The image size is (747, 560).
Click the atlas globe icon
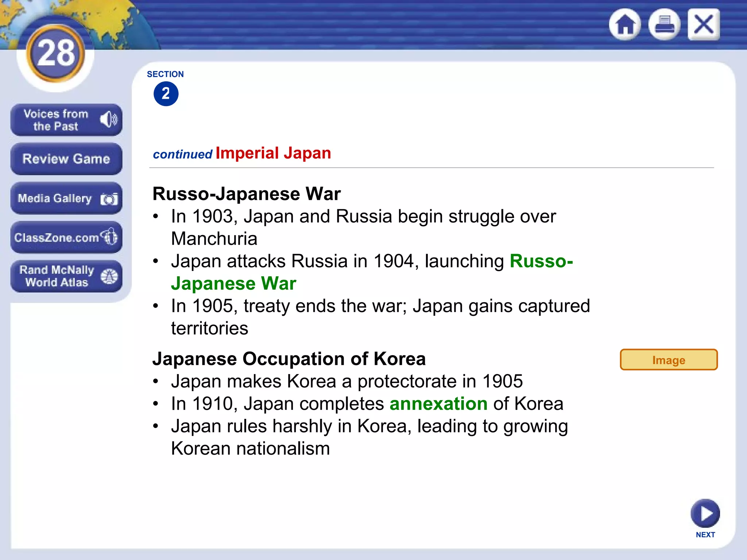(x=109, y=276)
